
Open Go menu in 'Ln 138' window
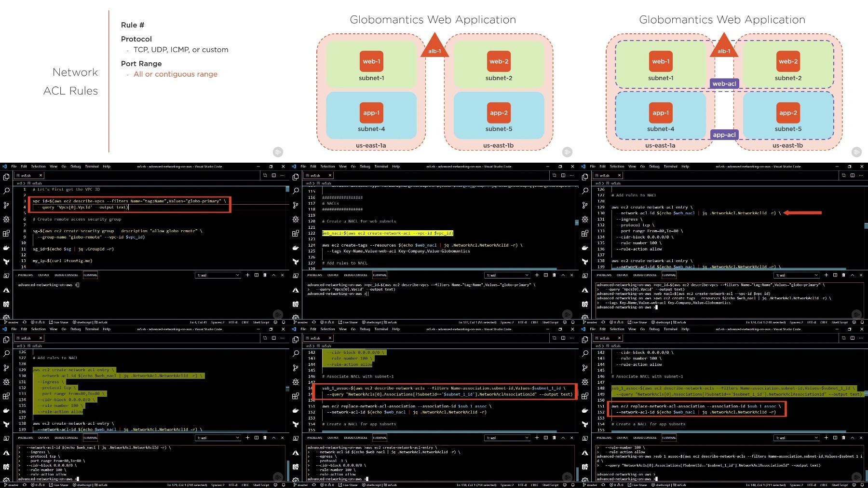pyautogui.click(x=353, y=329)
